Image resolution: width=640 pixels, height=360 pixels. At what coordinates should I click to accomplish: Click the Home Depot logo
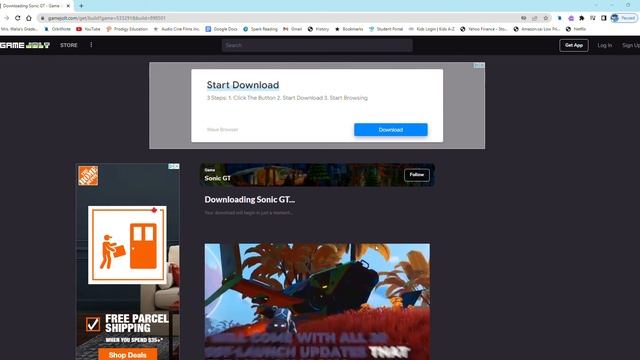click(x=88, y=176)
